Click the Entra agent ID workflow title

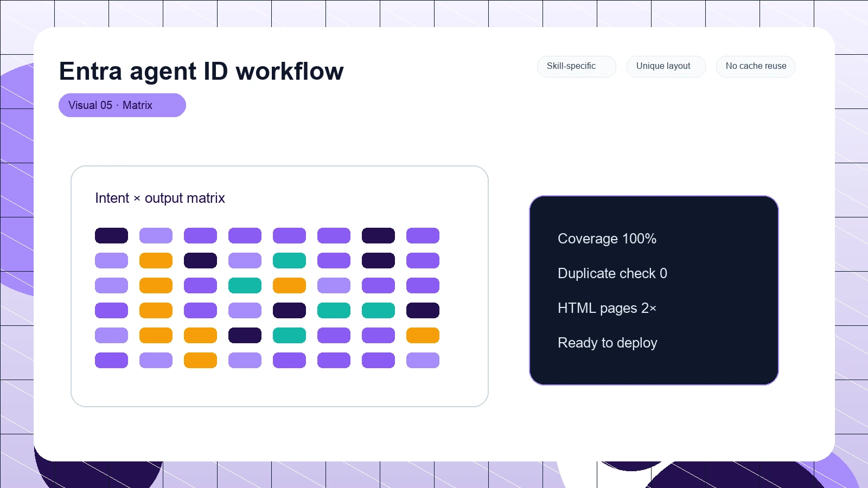tap(201, 71)
